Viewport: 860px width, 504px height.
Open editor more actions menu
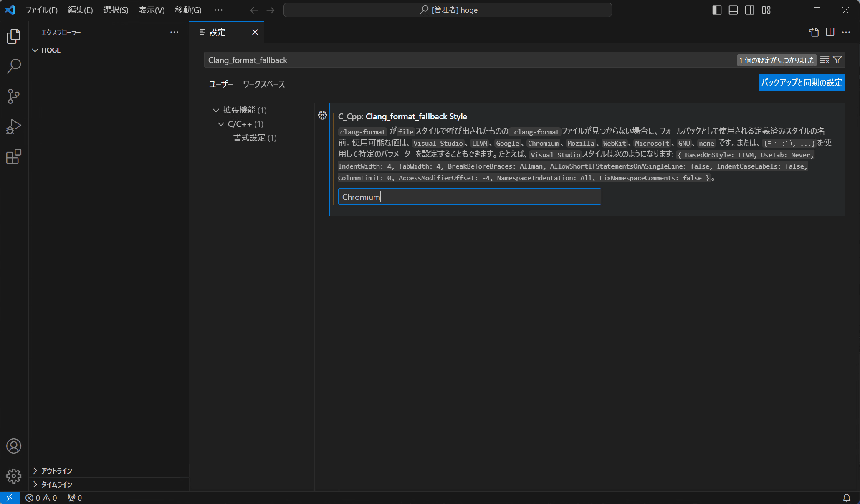(x=846, y=32)
